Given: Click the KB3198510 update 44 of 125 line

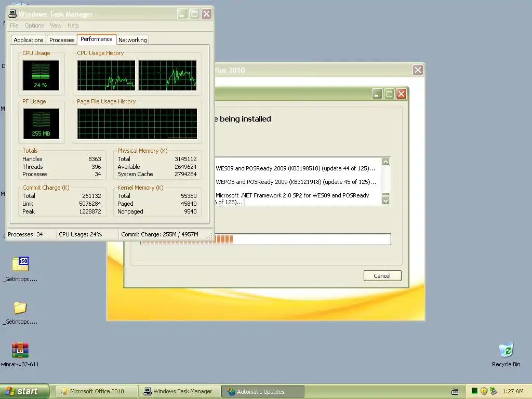Looking at the screenshot, I should [x=296, y=168].
